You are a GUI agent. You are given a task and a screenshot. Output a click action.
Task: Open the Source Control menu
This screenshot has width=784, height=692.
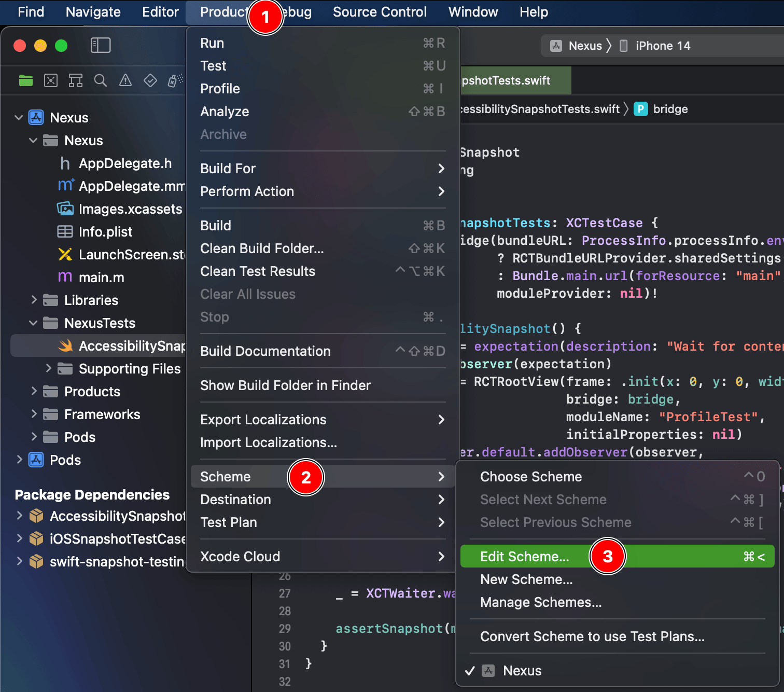point(380,12)
